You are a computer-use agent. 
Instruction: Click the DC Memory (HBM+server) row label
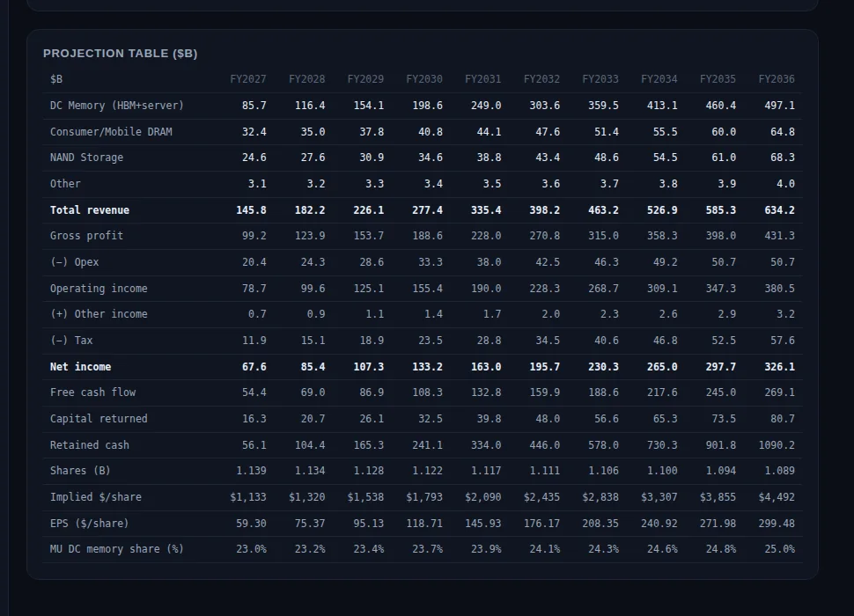117,106
